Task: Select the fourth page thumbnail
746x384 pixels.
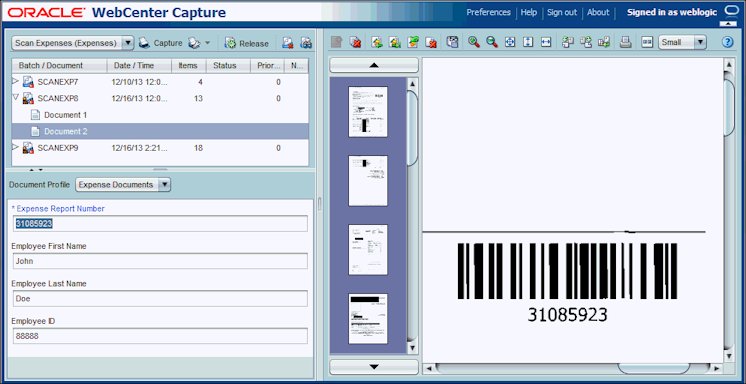Action: pyautogui.click(x=368, y=319)
